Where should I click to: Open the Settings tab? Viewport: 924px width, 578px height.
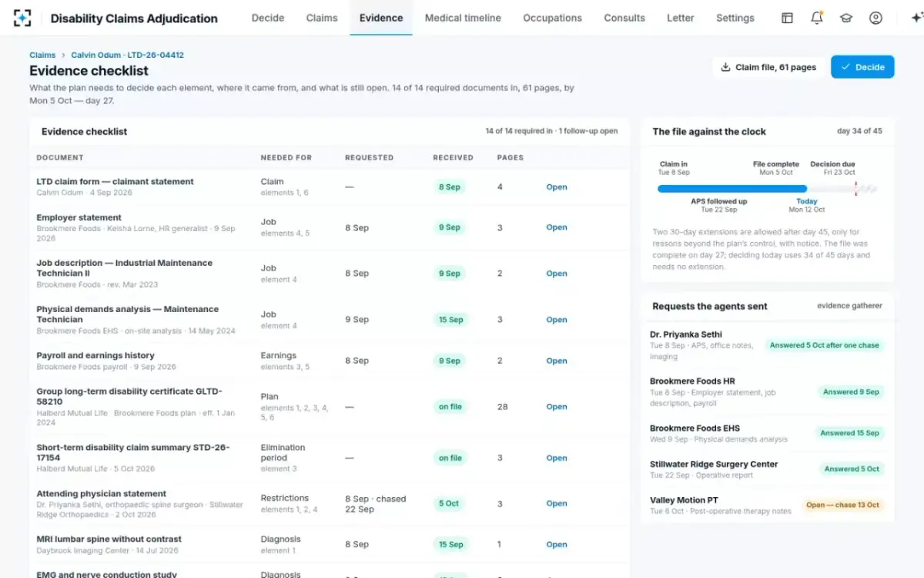coord(735,18)
